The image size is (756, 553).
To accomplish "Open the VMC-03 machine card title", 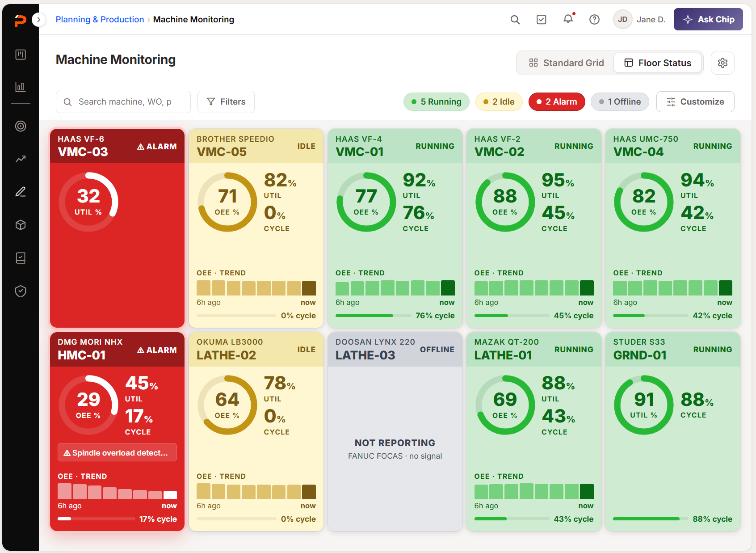I will click(x=83, y=152).
